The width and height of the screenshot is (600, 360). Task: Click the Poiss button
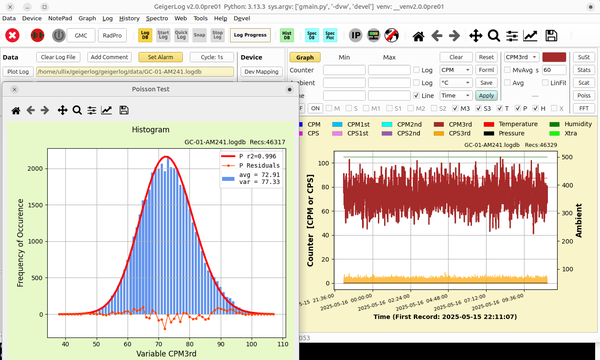point(584,95)
